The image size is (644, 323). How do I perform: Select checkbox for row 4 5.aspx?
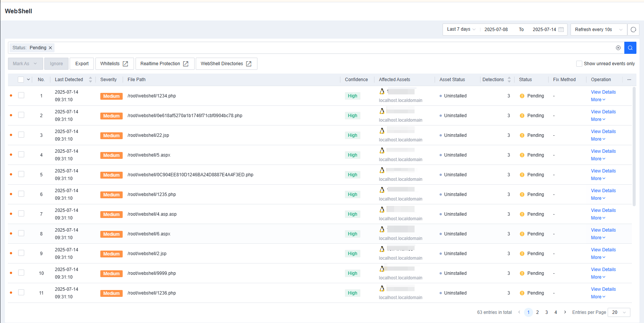click(21, 154)
